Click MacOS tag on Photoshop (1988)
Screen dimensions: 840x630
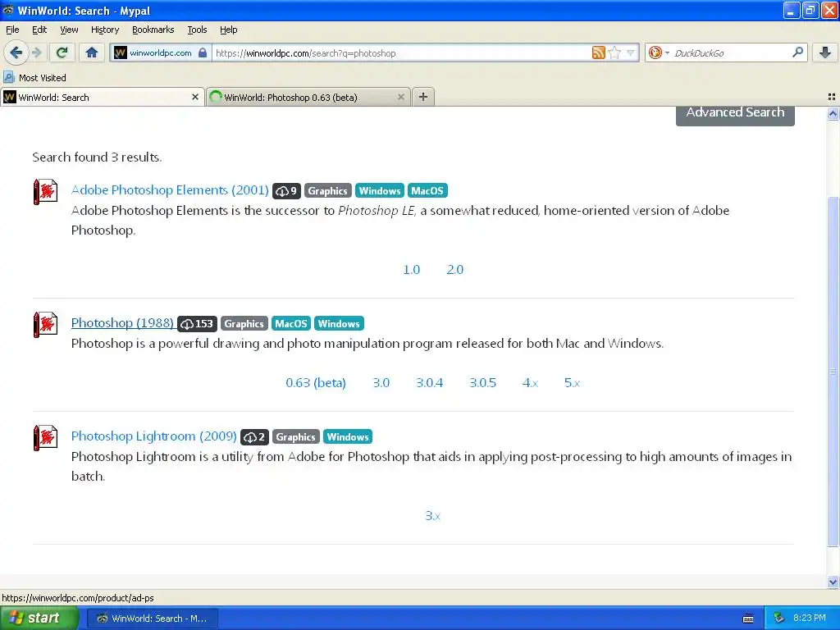tap(291, 323)
